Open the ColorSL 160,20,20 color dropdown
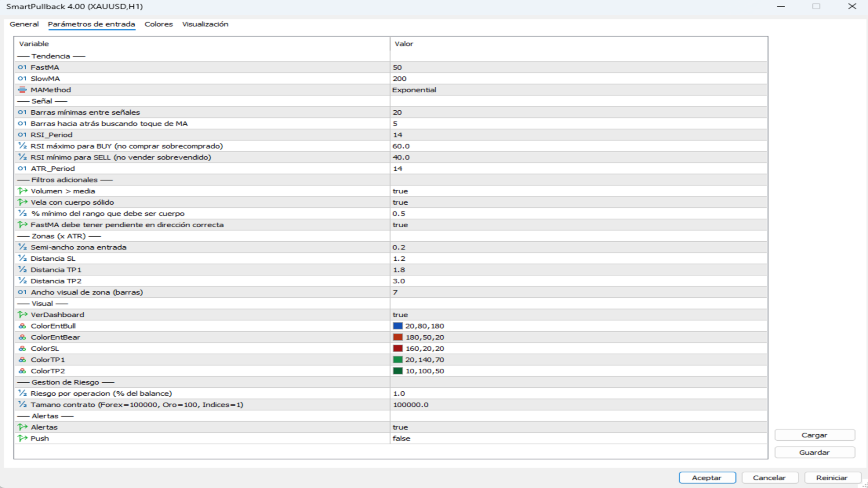Viewport: 868px width, 488px height. [x=425, y=348]
